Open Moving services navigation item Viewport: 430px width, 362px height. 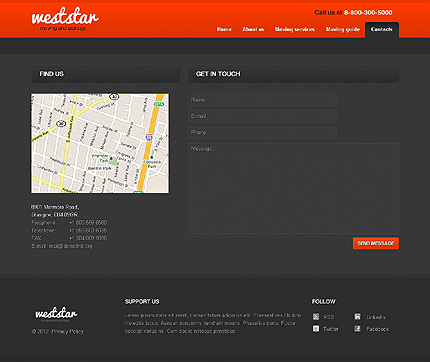pos(295,29)
